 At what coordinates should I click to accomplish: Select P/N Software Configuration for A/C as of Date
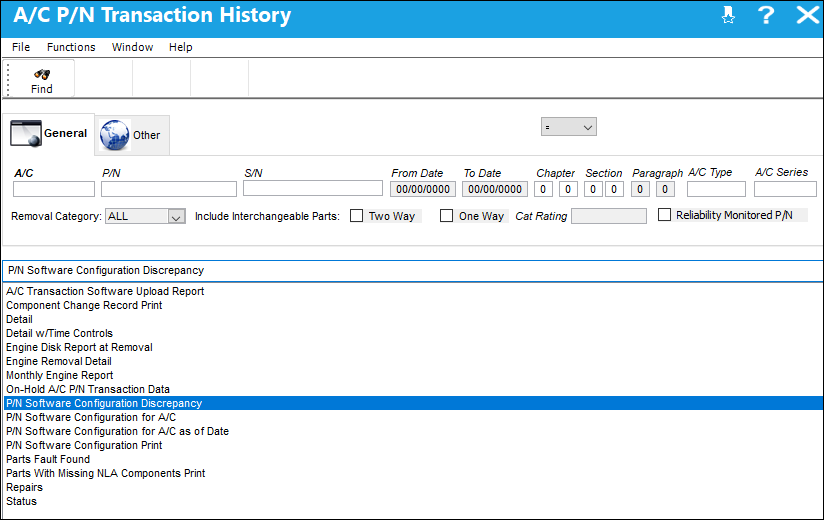(x=117, y=431)
